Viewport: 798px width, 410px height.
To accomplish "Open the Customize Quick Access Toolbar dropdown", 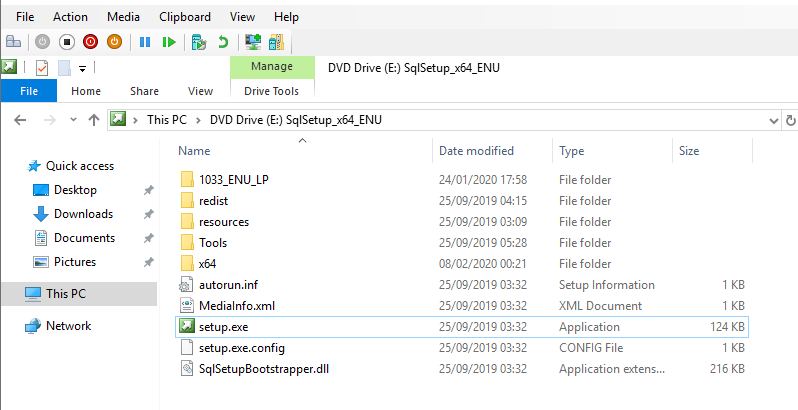I will [82, 68].
